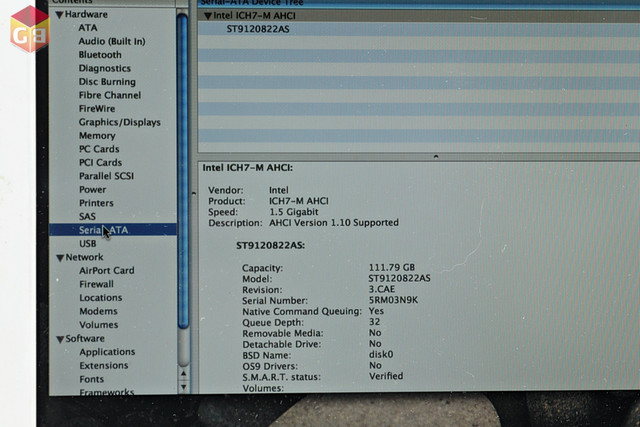Select ST9120822AS in the device tree
This screenshot has width=640, height=427.
click(x=258, y=29)
